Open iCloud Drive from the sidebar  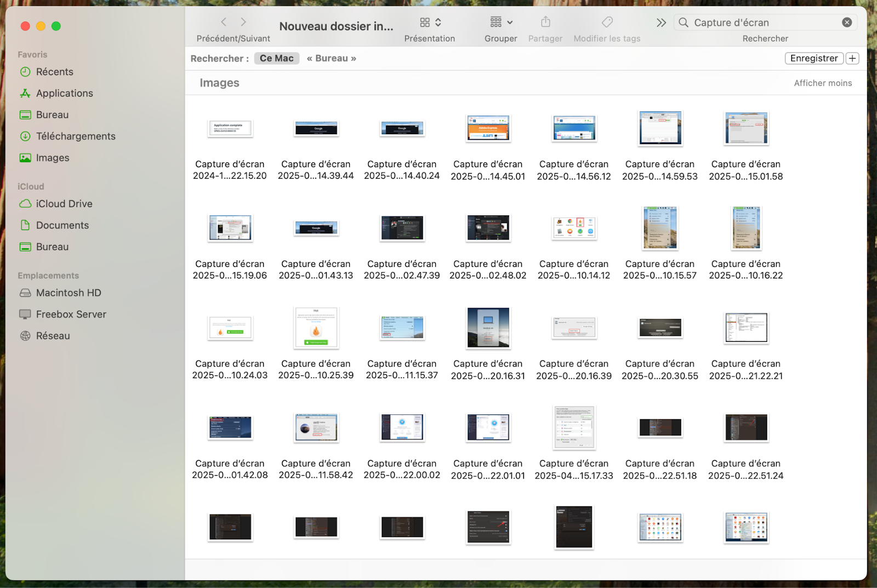pyautogui.click(x=64, y=203)
